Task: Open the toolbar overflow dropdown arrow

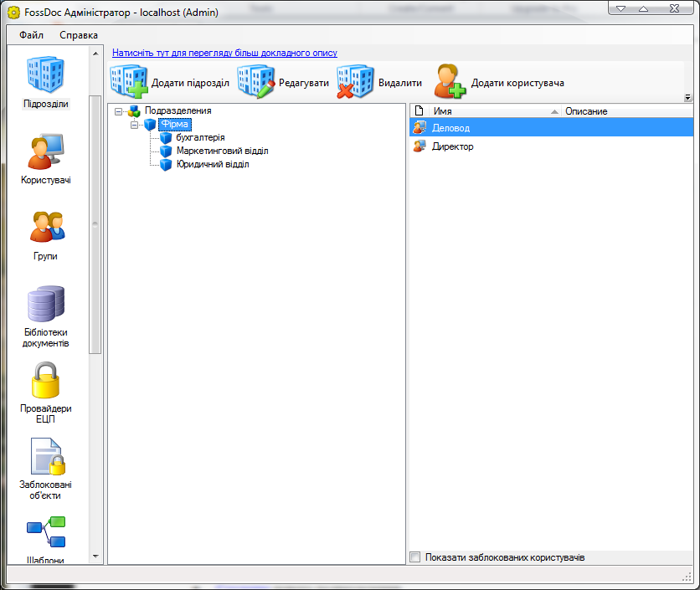Action: (687, 97)
